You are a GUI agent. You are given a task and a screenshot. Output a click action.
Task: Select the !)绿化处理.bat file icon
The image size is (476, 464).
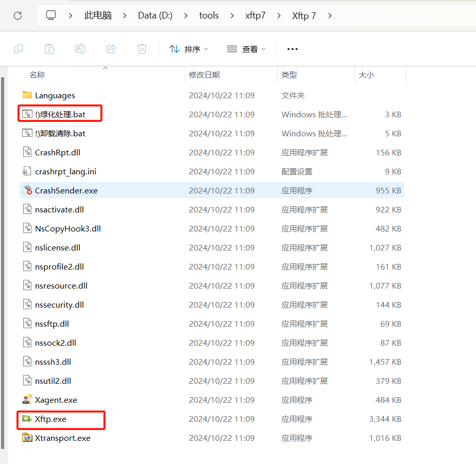click(27, 114)
